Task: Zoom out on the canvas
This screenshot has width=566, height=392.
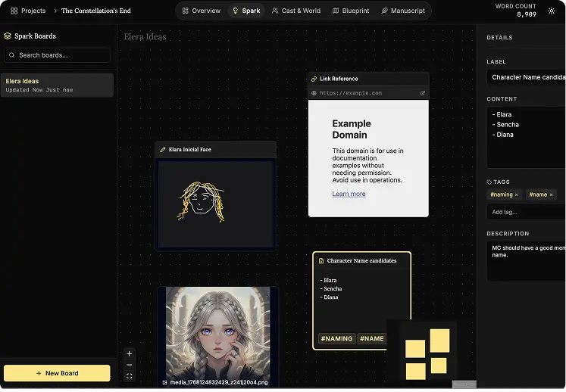Action: (x=130, y=365)
